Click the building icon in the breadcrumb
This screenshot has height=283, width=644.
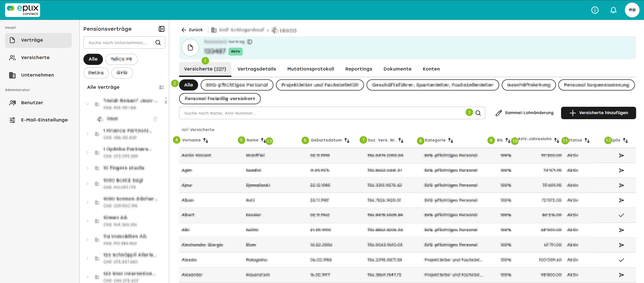click(x=214, y=30)
